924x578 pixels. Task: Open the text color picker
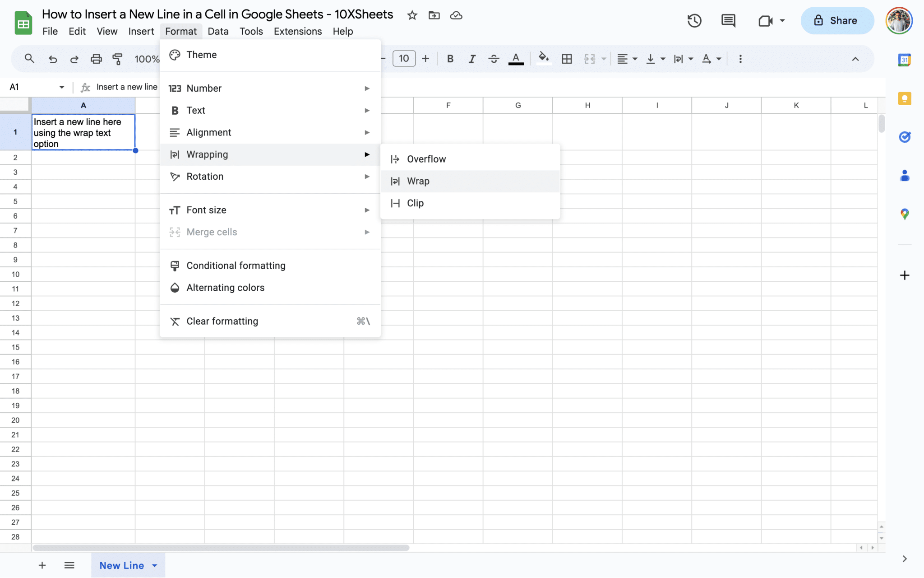click(x=516, y=59)
